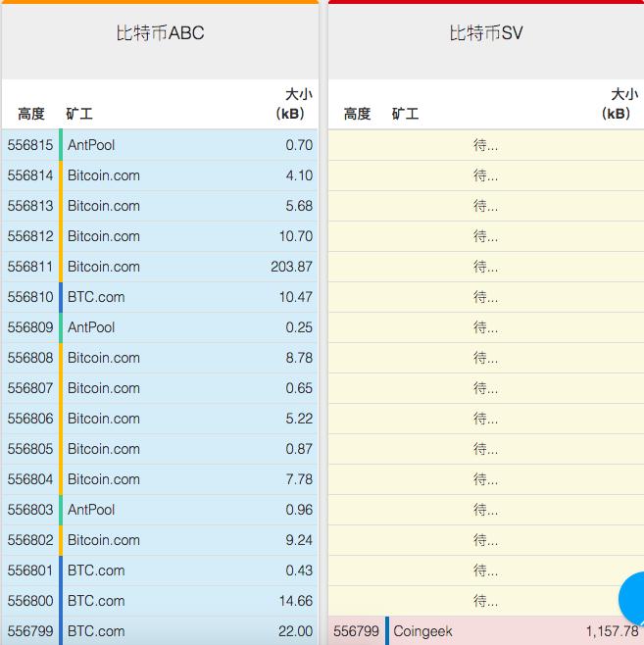This screenshot has height=645, width=644.
Task: Click AntPool miner in row 556803
Action: pyautogui.click(x=91, y=510)
